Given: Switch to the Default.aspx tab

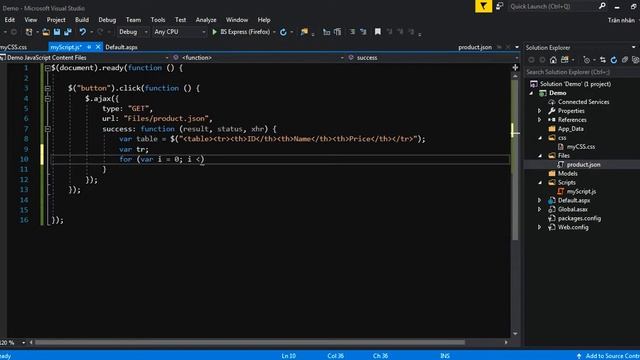Looking at the screenshot, I should (x=121, y=47).
